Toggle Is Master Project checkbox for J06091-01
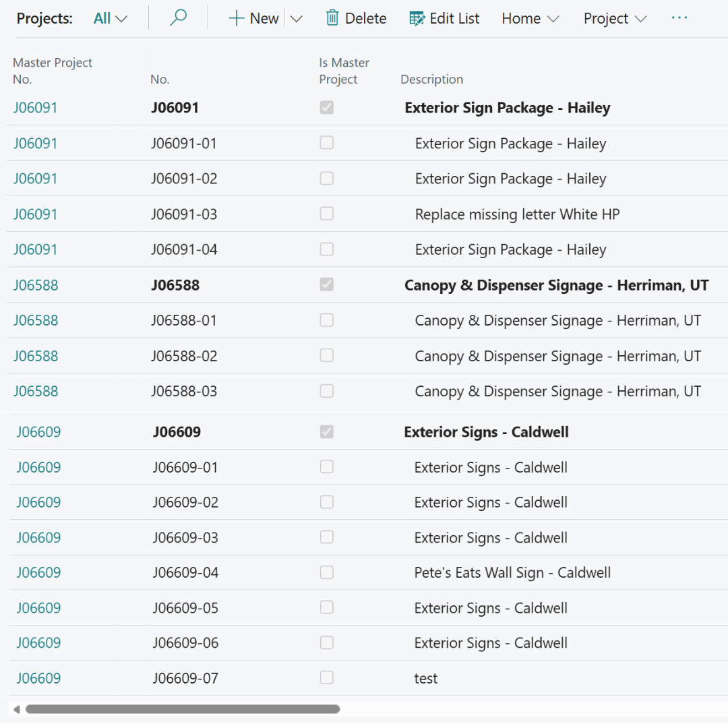 coord(327,143)
